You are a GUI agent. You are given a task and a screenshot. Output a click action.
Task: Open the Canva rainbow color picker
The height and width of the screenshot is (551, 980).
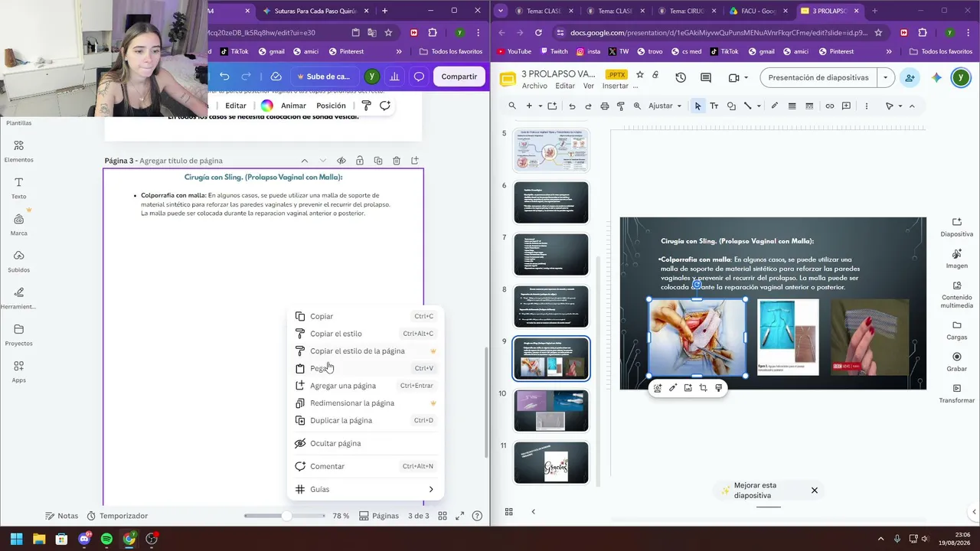click(x=266, y=106)
